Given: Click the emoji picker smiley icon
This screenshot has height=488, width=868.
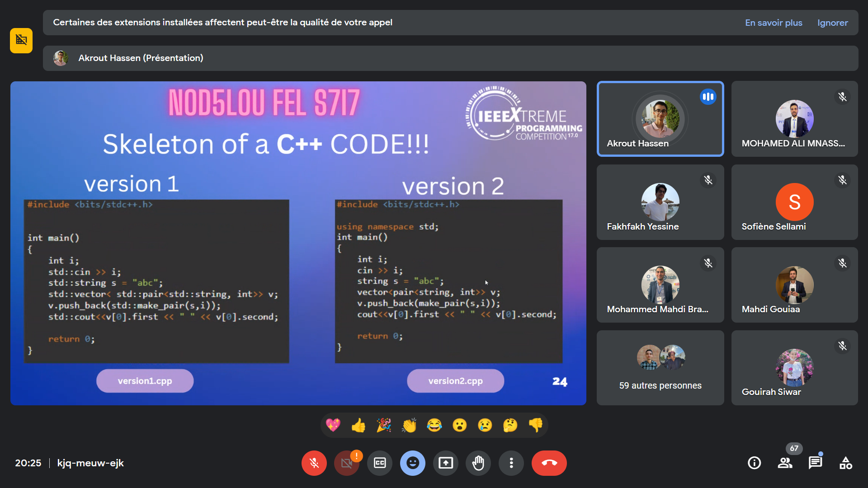Looking at the screenshot, I should click(x=413, y=464).
